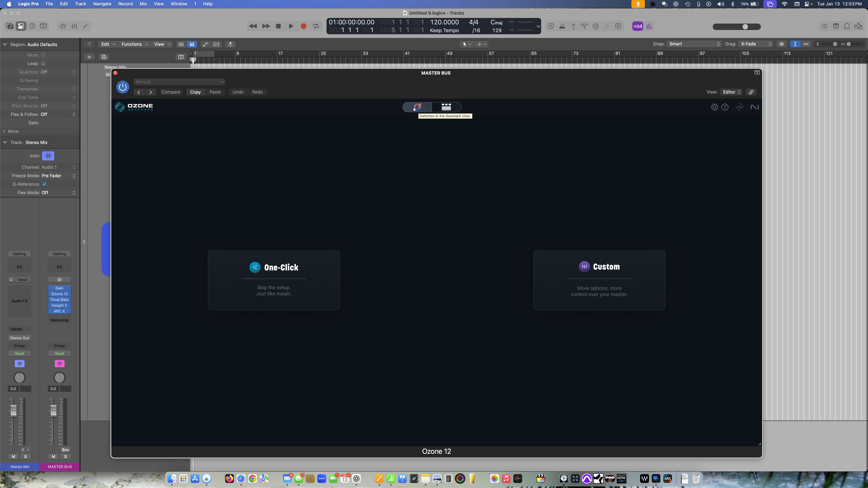Click the Ozone help question mark icon
868x488 pixels.
[x=725, y=107]
